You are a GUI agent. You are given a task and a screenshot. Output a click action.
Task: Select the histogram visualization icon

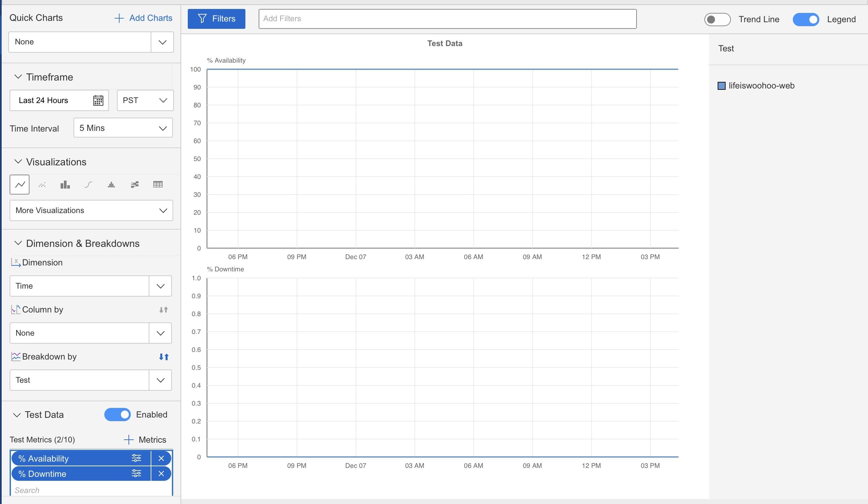tap(111, 185)
